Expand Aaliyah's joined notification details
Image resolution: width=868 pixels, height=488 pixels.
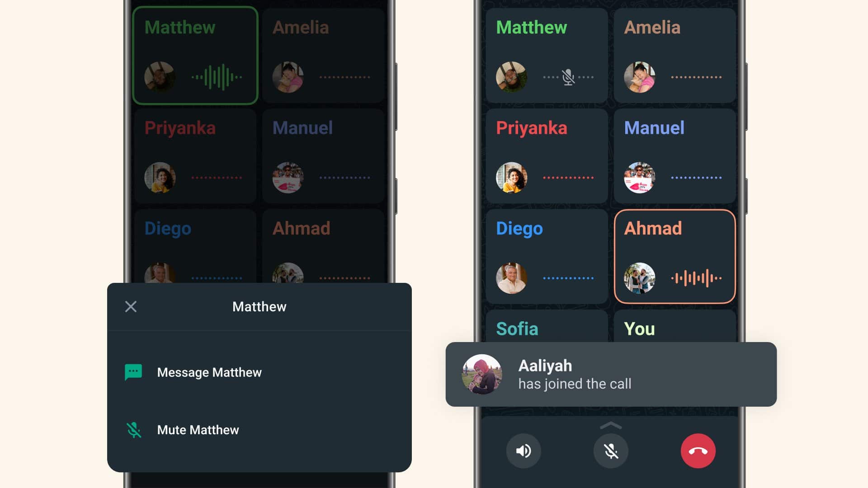611,374
